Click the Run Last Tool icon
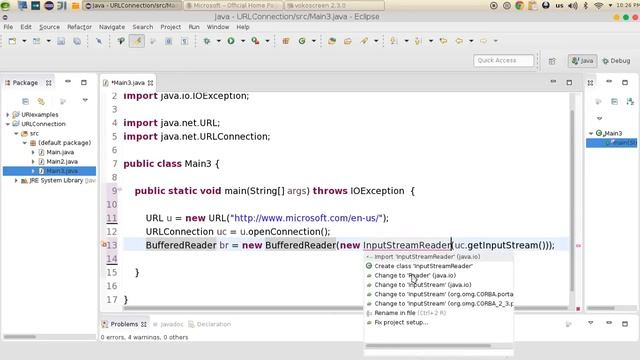Viewport: 640px width, 360px height. click(256, 41)
